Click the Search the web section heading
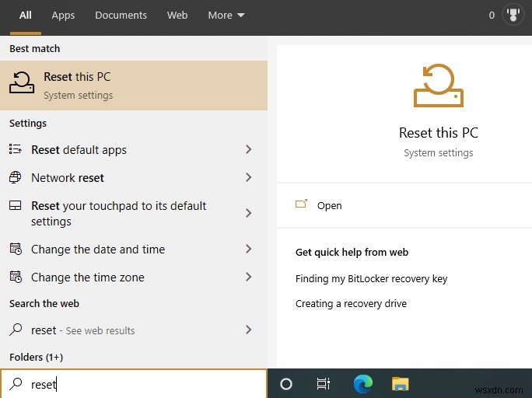Viewport: 532px width, 398px height. (x=44, y=303)
